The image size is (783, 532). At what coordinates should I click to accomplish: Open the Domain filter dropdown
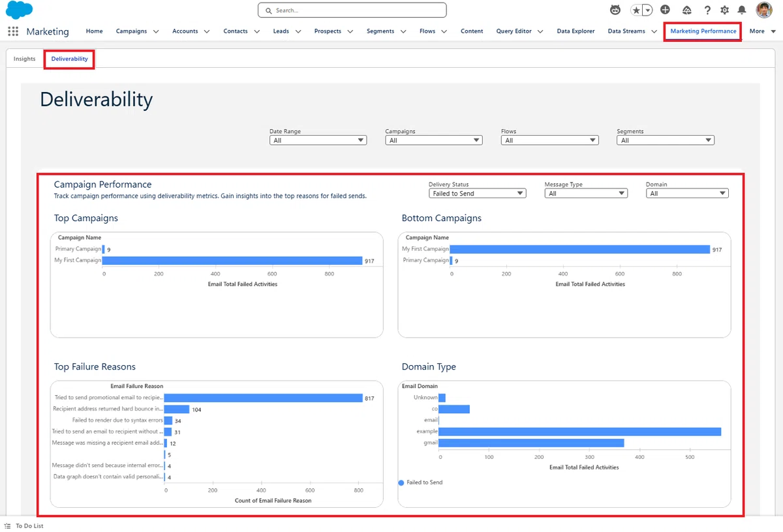click(687, 193)
